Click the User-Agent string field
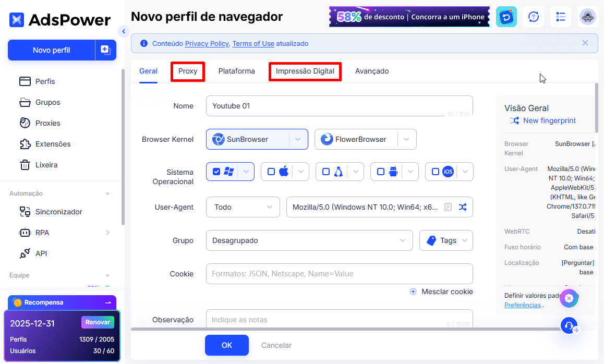This screenshot has height=364, width=604. [x=379, y=207]
